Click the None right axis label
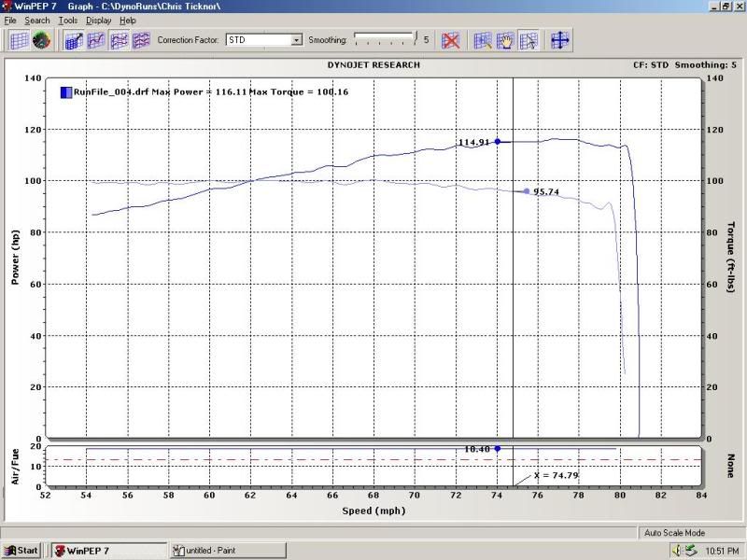This screenshot has height=560, width=747. (730, 466)
